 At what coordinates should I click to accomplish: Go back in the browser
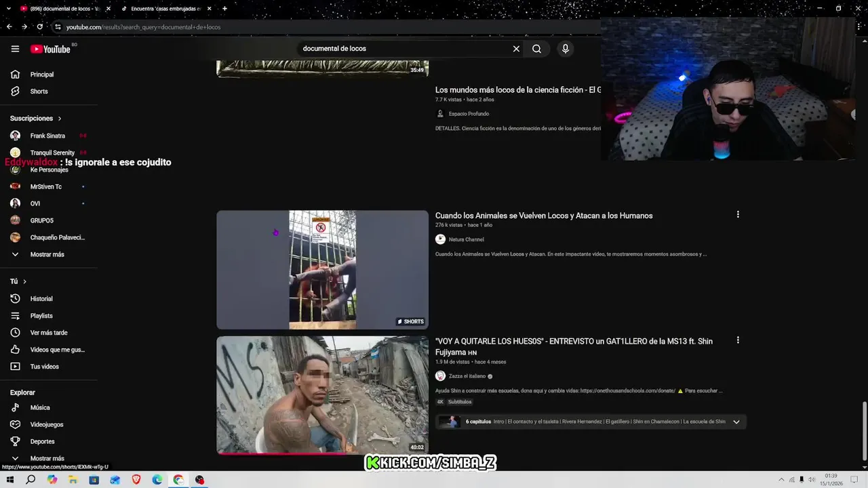pos(9,27)
